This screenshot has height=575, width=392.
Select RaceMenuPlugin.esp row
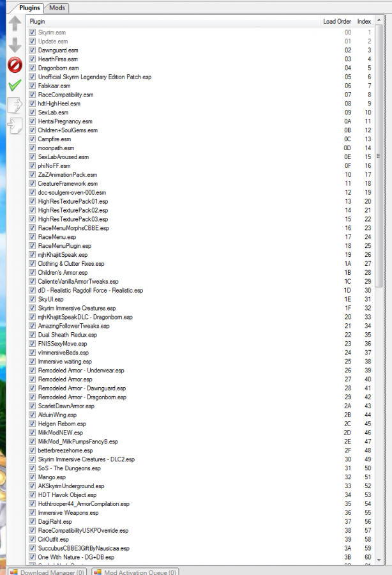tap(200, 246)
